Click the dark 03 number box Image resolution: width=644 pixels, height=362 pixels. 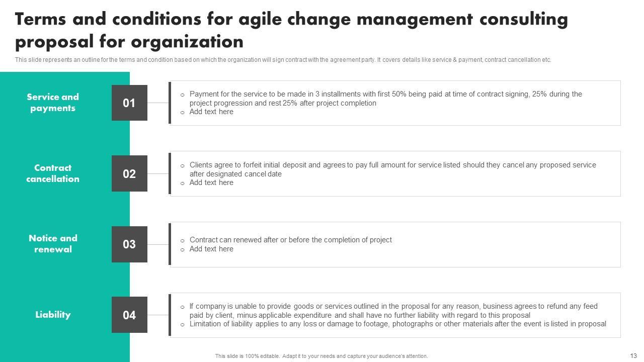(129, 244)
